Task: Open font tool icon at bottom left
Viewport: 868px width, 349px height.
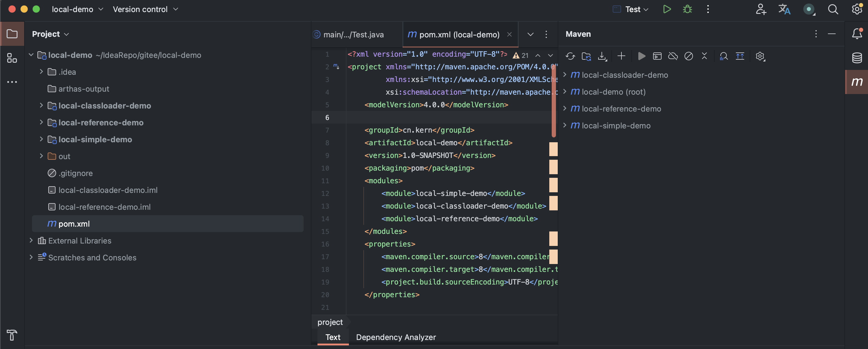Action: [x=12, y=335]
